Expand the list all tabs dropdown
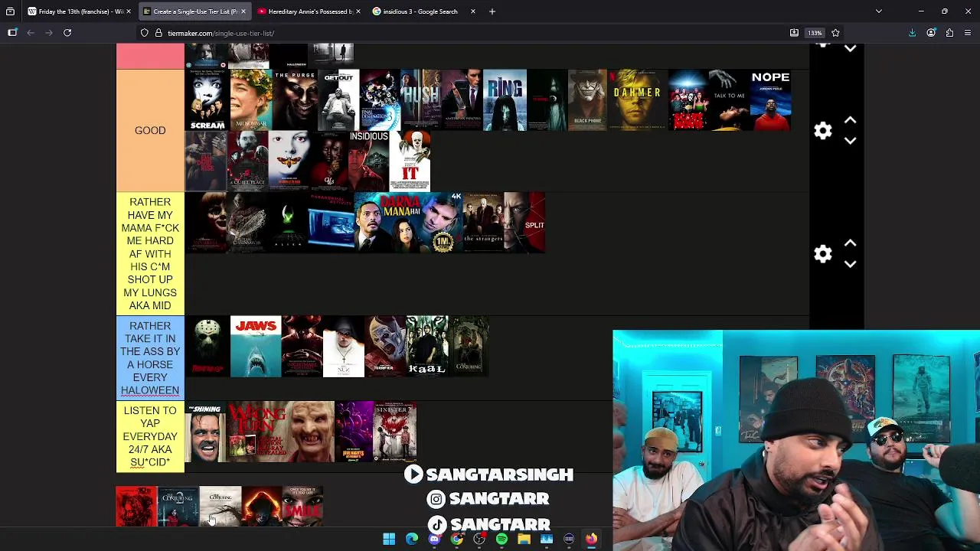Image resolution: width=980 pixels, height=551 pixels. pos(879,11)
